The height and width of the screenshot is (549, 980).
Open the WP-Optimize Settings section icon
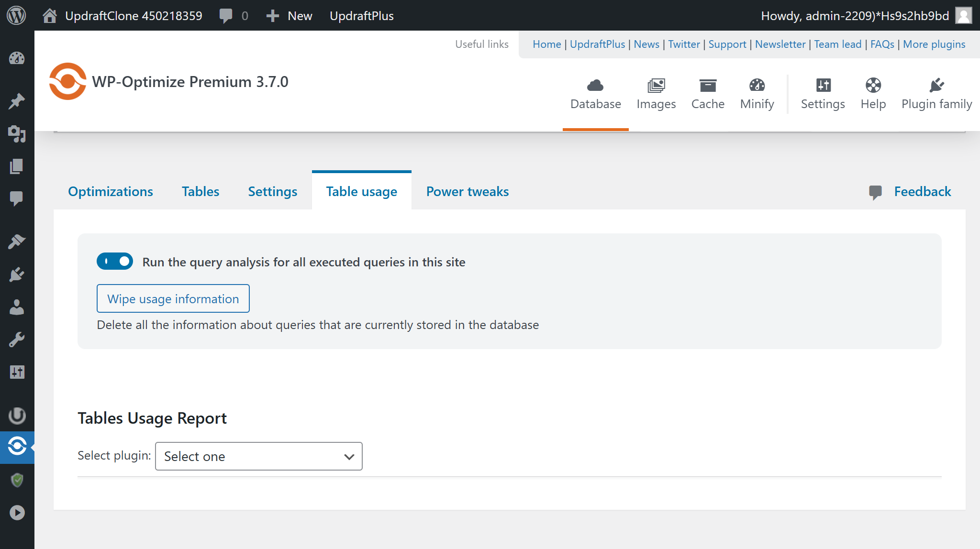[x=823, y=85]
